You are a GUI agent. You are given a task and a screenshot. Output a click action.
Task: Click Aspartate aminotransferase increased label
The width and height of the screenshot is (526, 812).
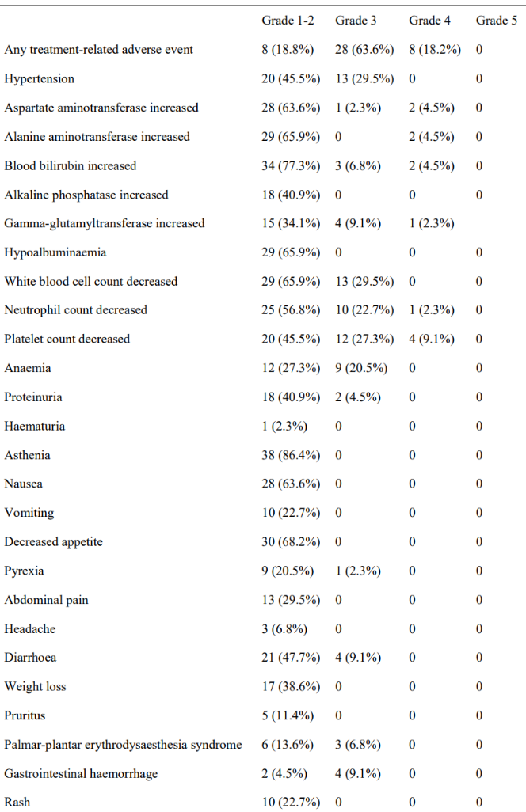(101, 108)
